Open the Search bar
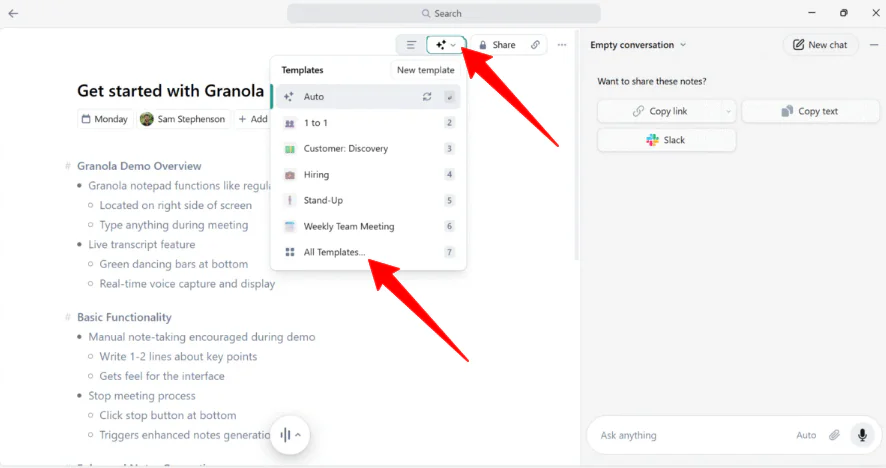 coord(444,13)
